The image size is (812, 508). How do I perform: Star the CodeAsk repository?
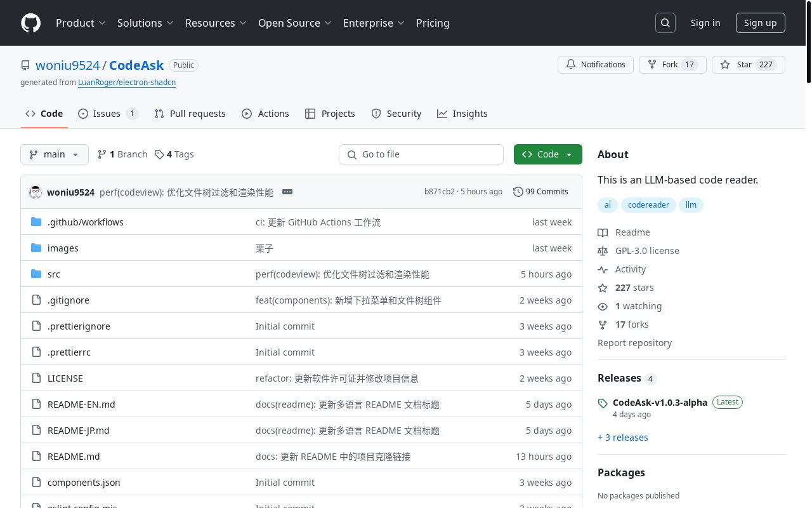click(x=737, y=65)
